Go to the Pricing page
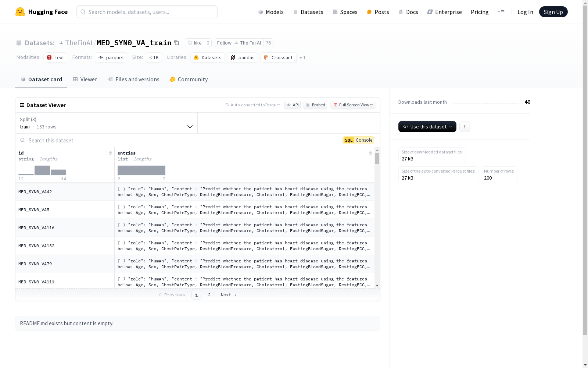 pyautogui.click(x=480, y=12)
